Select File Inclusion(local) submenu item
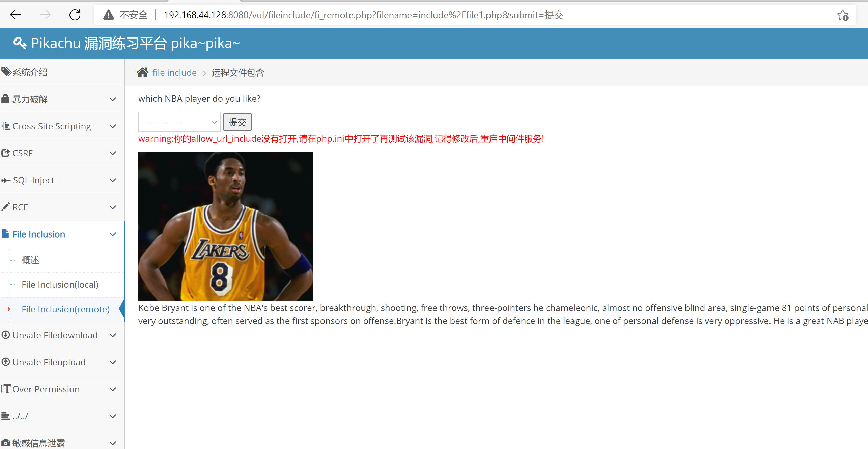 pos(60,285)
